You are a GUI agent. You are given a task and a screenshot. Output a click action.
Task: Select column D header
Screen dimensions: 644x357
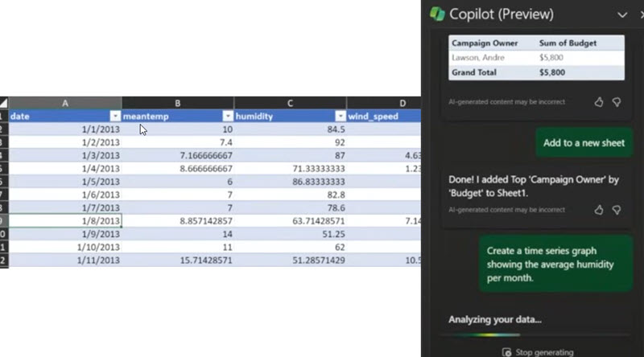384,103
